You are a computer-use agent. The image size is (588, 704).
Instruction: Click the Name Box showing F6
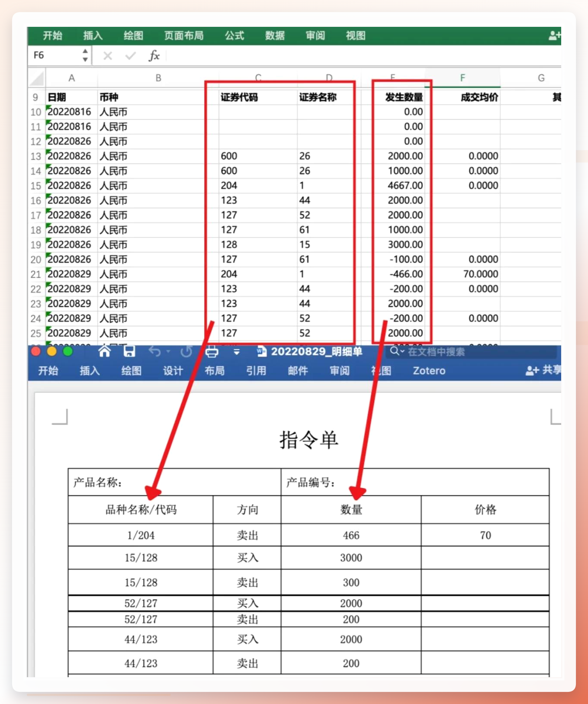pos(55,55)
